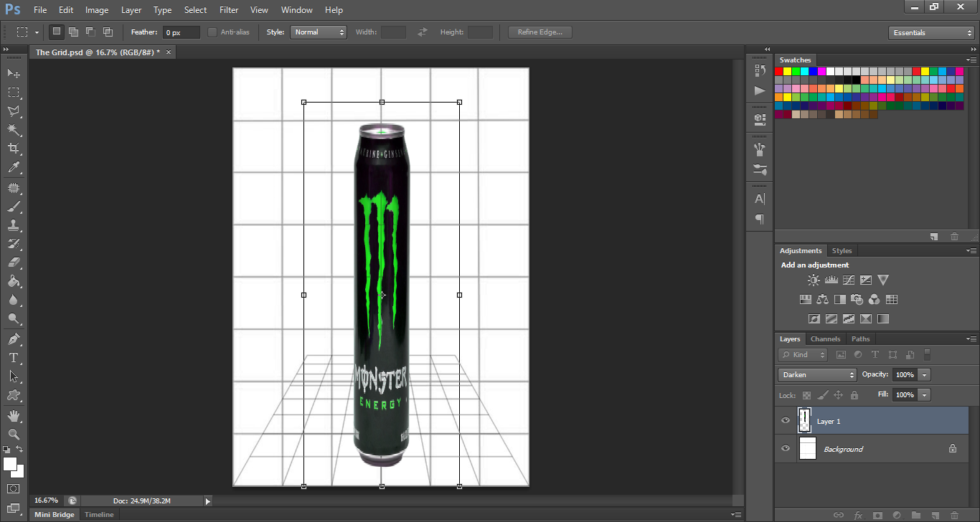Select the Crop tool
980x522 pixels.
coord(14,148)
